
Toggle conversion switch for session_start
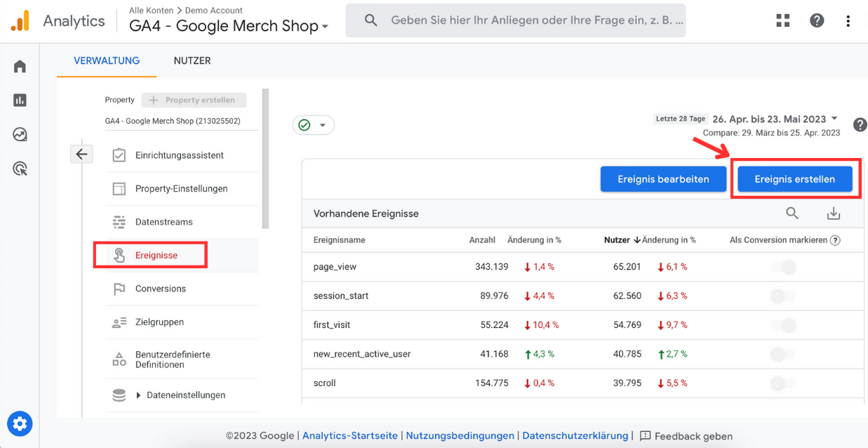[784, 296]
